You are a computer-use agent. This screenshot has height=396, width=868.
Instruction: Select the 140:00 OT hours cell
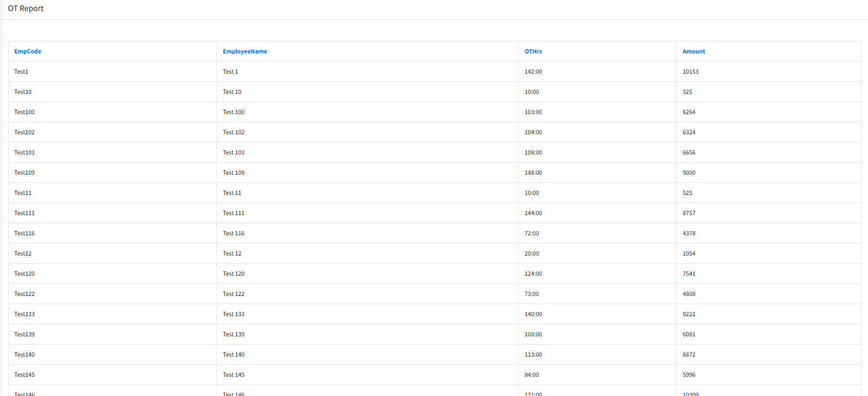tap(533, 314)
